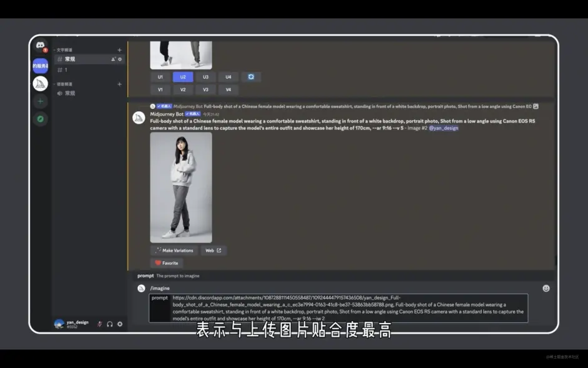The image size is (588, 368).
Task: Upscale third image with U3
Action: [205, 77]
